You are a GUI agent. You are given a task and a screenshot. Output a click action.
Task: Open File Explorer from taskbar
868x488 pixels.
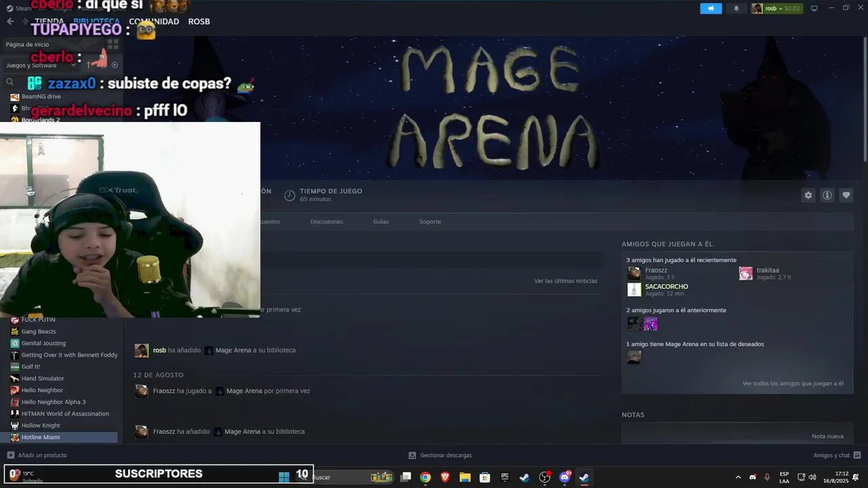point(465,477)
